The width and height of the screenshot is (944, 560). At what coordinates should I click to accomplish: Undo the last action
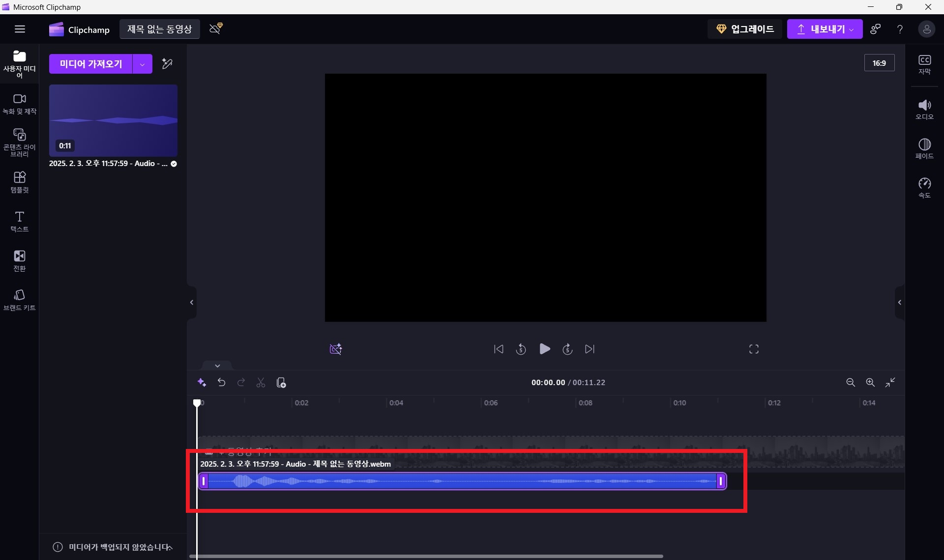click(222, 383)
